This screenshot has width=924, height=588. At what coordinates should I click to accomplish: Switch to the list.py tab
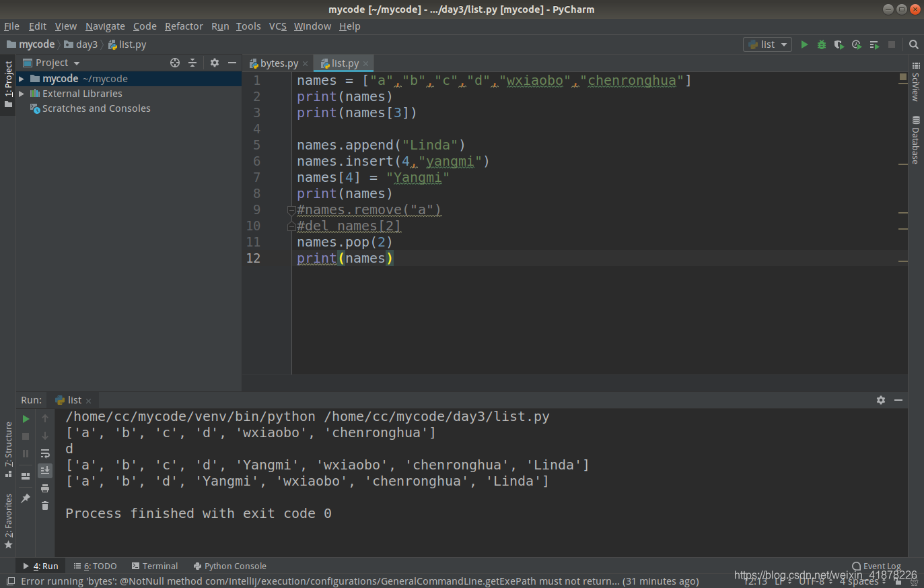pyautogui.click(x=344, y=63)
